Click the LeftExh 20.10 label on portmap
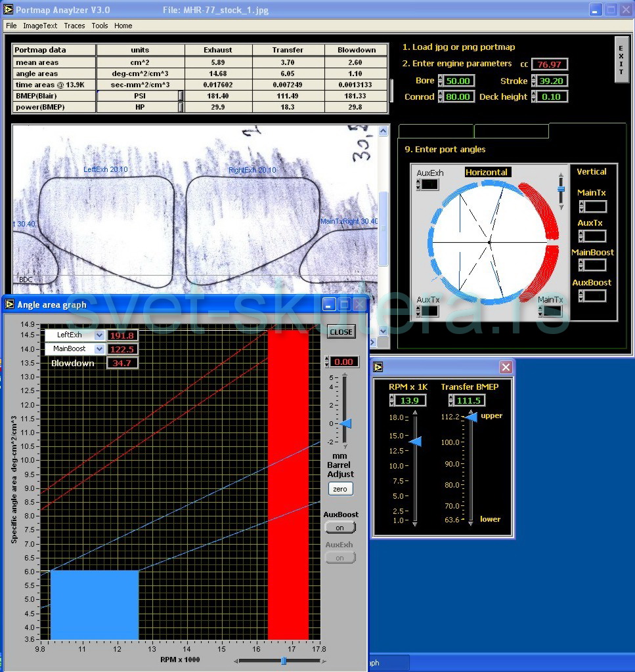635x672 pixels. point(106,170)
